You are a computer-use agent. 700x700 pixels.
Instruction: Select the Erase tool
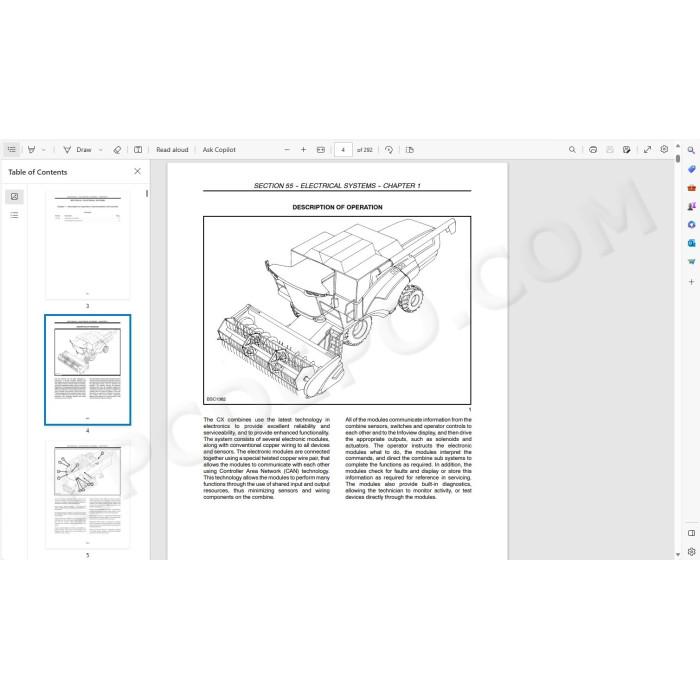point(117,150)
